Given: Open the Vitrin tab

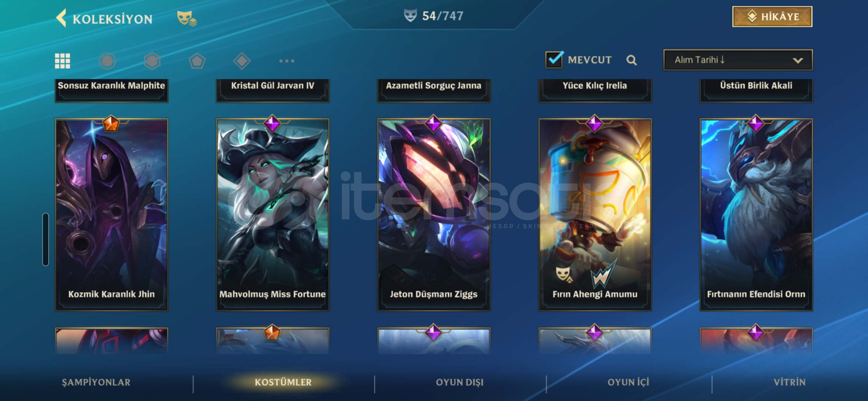Looking at the screenshot, I should [789, 382].
